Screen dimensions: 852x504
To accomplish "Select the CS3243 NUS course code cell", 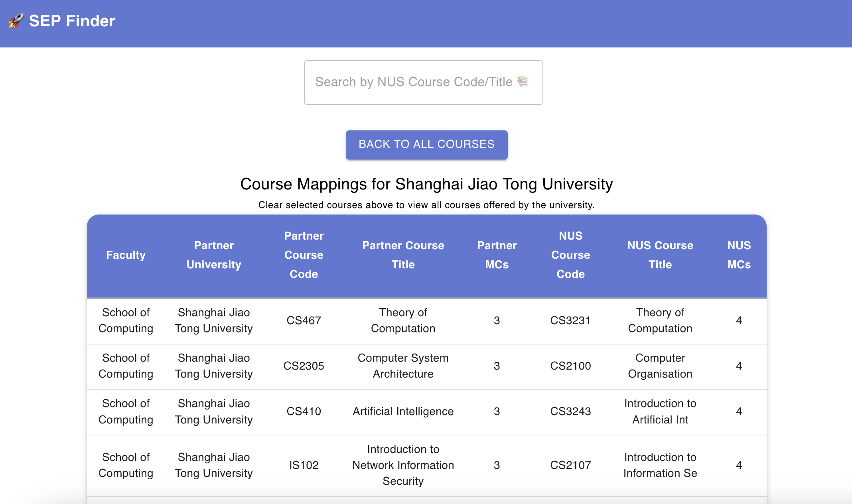I will pos(570,411).
